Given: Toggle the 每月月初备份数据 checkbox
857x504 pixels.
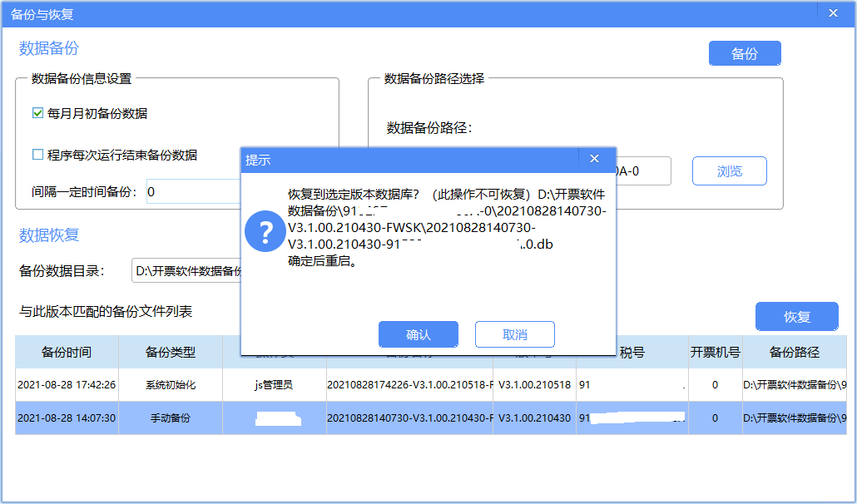Looking at the screenshot, I should tap(37, 113).
